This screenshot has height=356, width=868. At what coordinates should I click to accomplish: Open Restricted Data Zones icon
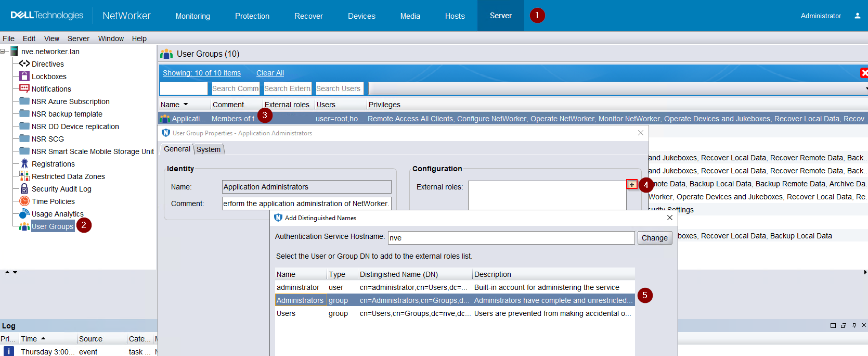tap(24, 176)
